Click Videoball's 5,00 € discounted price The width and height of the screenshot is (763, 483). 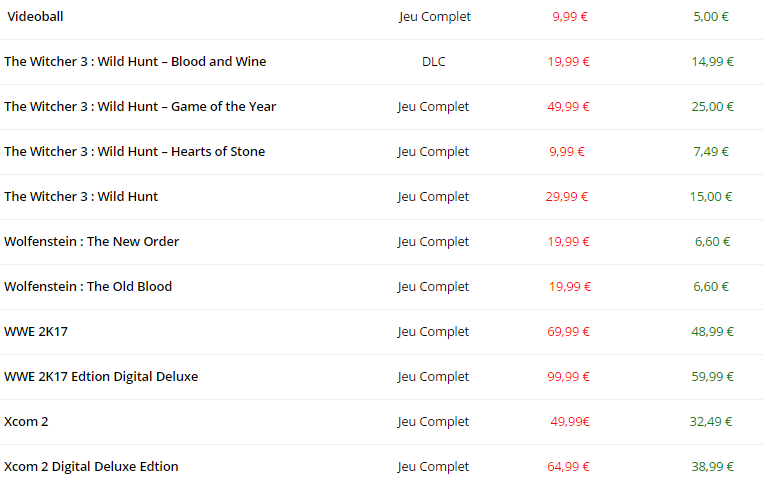click(x=710, y=16)
